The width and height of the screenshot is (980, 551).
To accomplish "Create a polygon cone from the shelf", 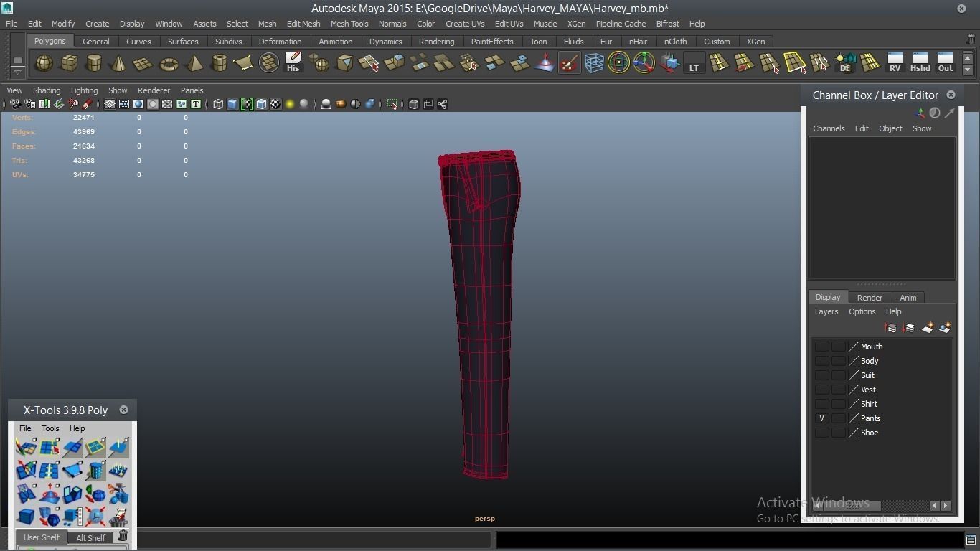I will (118, 63).
